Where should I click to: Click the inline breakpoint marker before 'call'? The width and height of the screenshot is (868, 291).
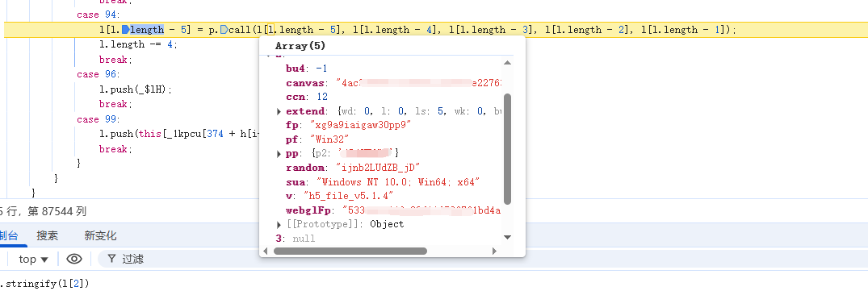[224, 30]
